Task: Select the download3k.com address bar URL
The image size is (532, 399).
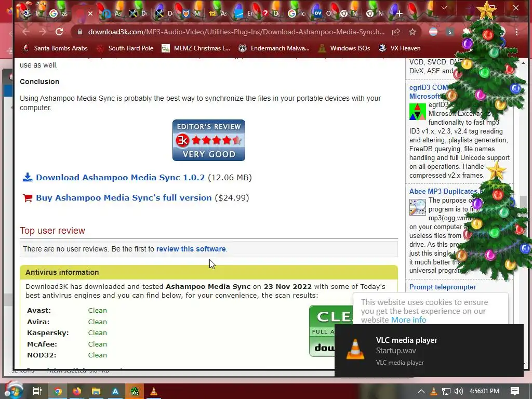Action: click(x=236, y=32)
